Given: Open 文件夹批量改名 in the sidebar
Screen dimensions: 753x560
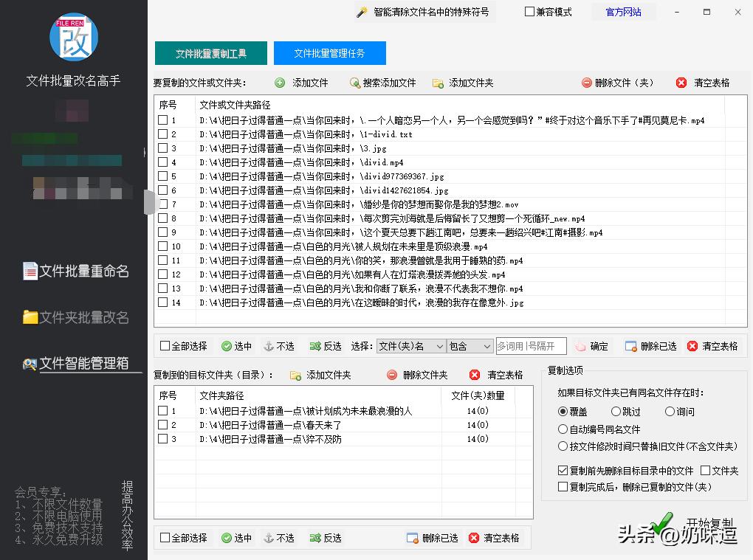Looking at the screenshot, I should tap(76, 317).
